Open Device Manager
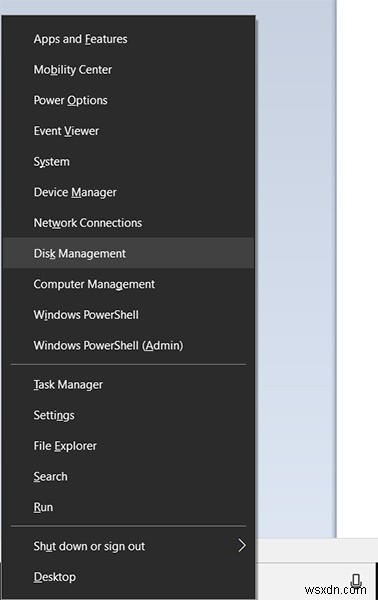378x600 pixels. pos(128,192)
